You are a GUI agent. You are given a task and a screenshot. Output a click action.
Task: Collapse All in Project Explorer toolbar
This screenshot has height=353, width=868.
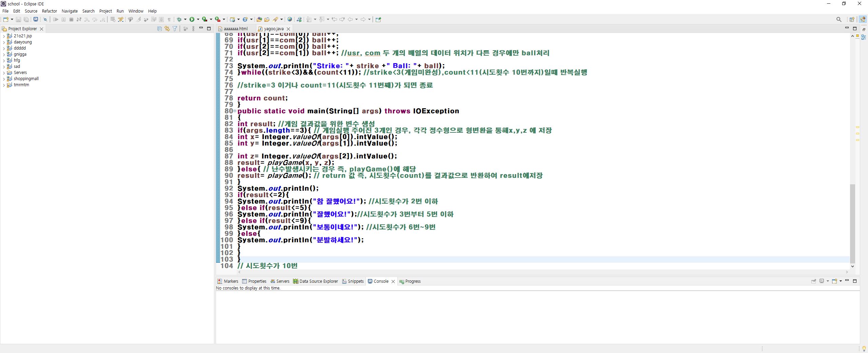tap(159, 29)
